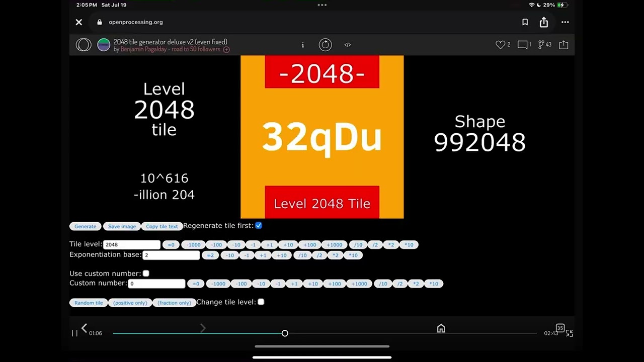
Task: Open the browser share sheet icon
Action: click(x=544, y=22)
